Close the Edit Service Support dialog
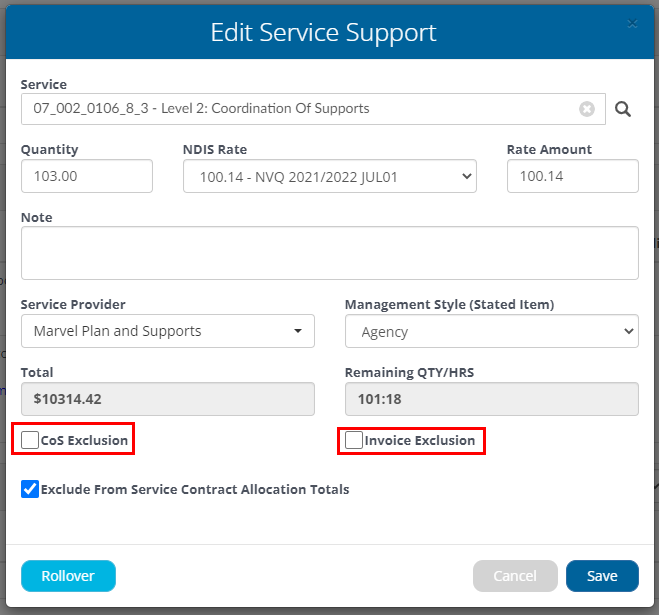Viewport: 659px width, 615px height. (632, 24)
